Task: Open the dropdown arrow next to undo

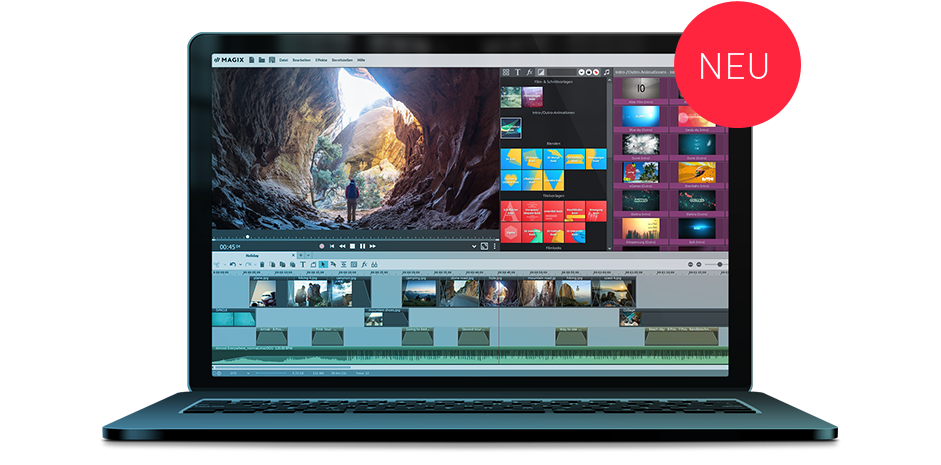Action: click(240, 264)
